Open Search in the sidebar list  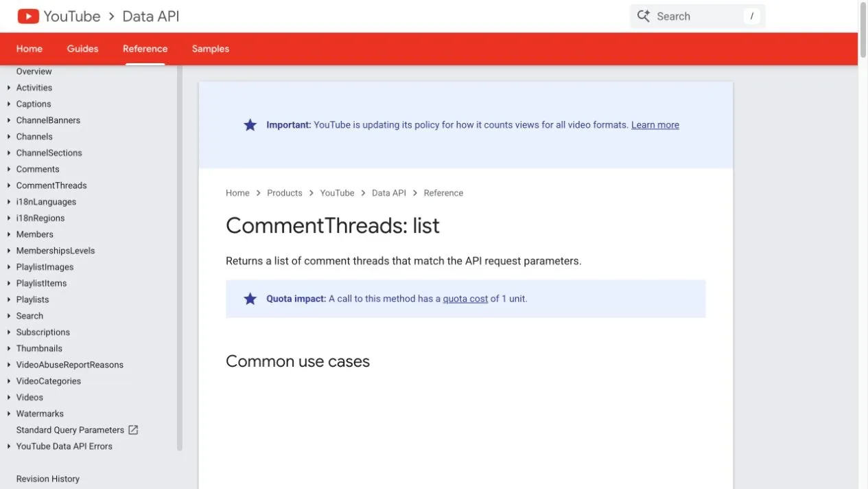[x=30, y=316]
